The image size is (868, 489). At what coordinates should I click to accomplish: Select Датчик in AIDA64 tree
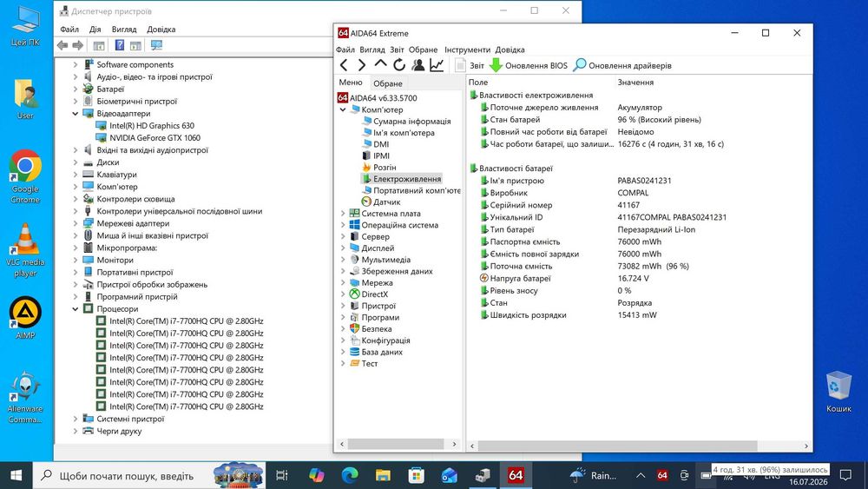(386, 202)
